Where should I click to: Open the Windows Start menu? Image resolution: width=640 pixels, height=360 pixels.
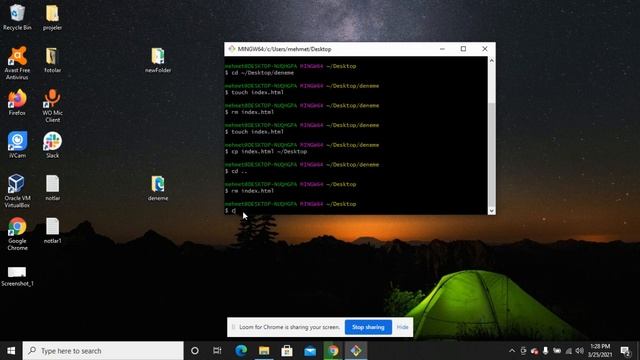tap(11, 351)
